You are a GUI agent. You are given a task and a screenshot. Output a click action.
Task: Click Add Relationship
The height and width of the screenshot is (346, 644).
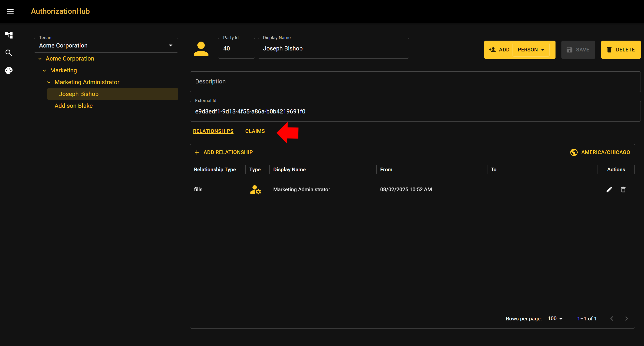[x=223, y=152]
